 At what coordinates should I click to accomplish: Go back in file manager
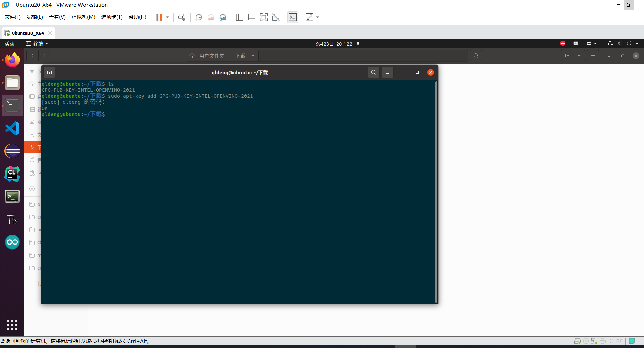[33, 56]
